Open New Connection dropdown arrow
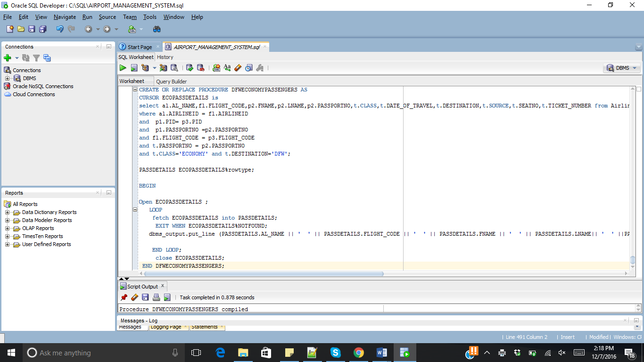644x362 pixels. (x=17, y=58)
